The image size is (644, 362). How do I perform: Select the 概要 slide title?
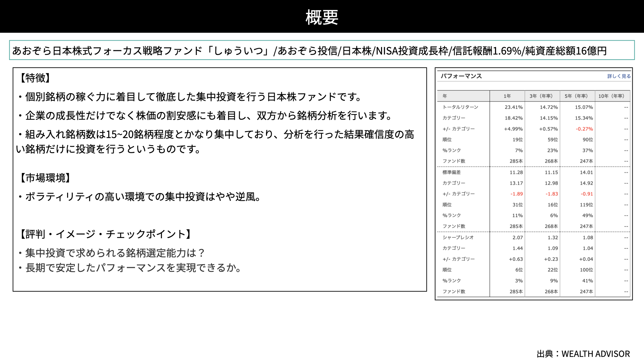click(322, 17)
